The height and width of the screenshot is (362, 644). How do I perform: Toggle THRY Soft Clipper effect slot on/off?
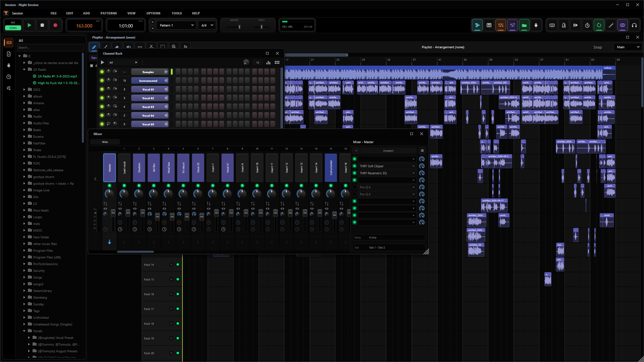(355, 166)
